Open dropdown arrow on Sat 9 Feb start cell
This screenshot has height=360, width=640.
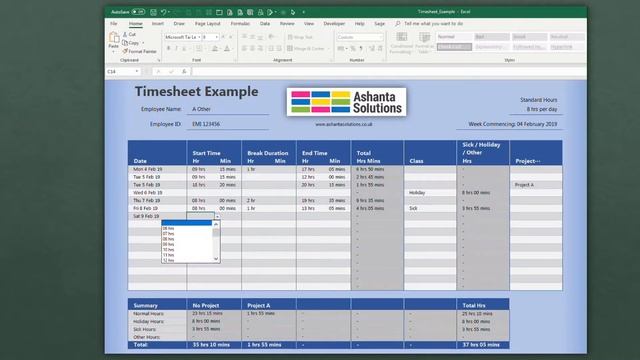click(217, 216)
